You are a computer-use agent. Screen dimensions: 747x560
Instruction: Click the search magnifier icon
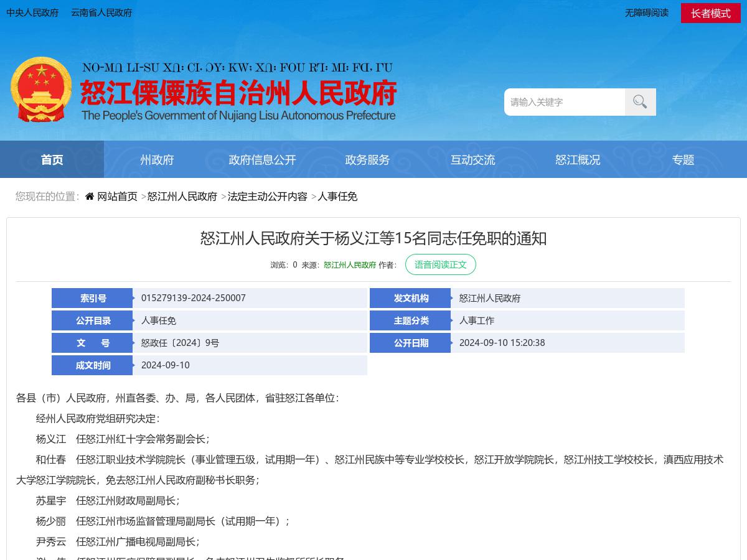[x=640, y=101]
